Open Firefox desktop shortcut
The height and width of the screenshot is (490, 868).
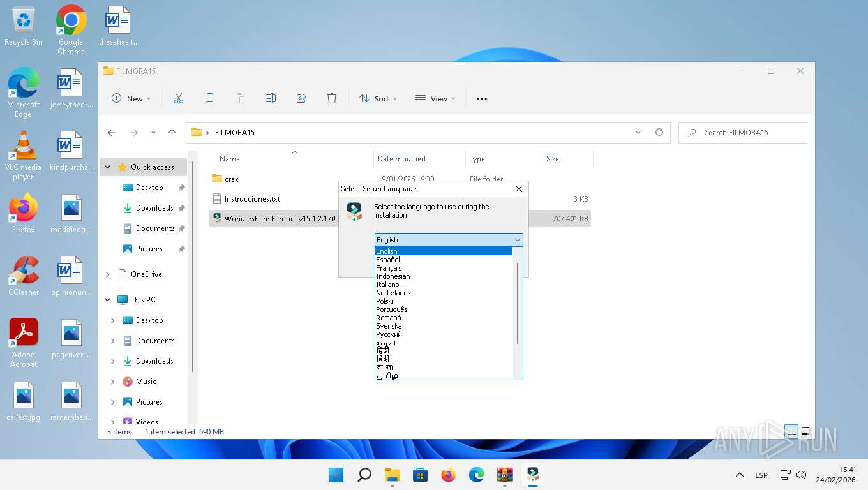click(24, 213)
